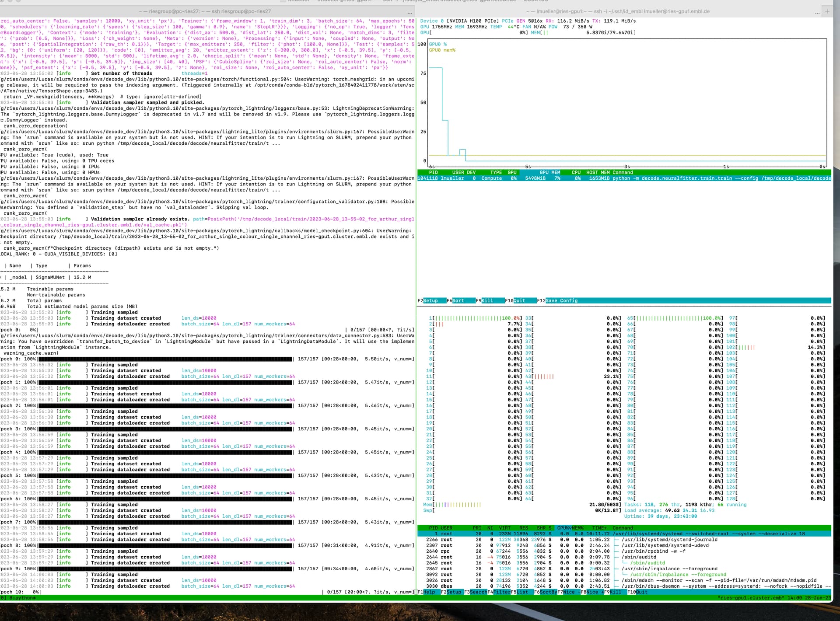Open F3Search in the htop footer
The width and height of the screenshot is (840, 621).
(476, 592)
